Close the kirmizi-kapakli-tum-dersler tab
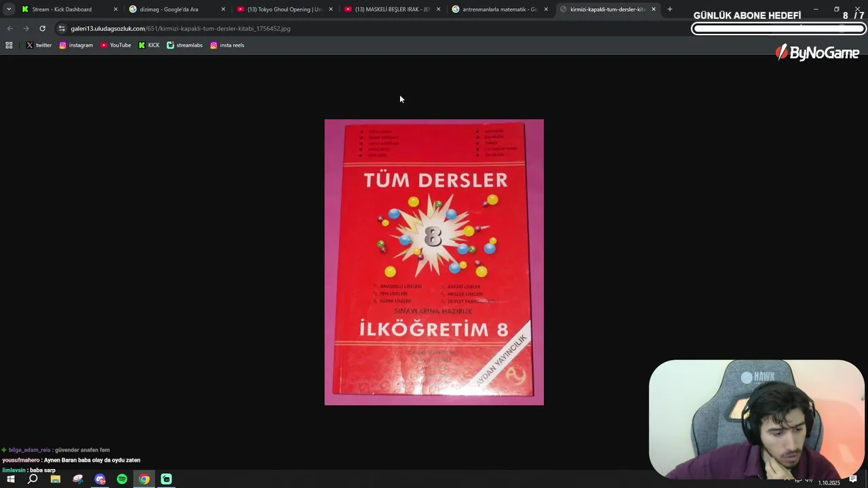This screenshot has height=488, width=868. [x=654, y=9]
